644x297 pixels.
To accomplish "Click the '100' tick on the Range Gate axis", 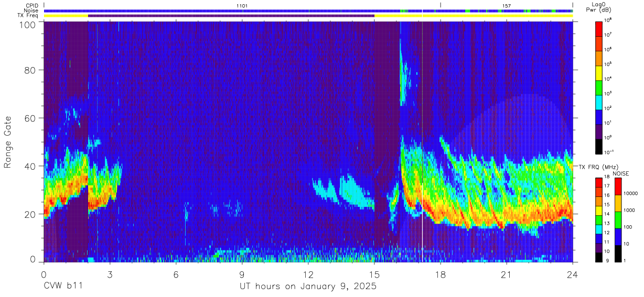I will coord(27,24).
